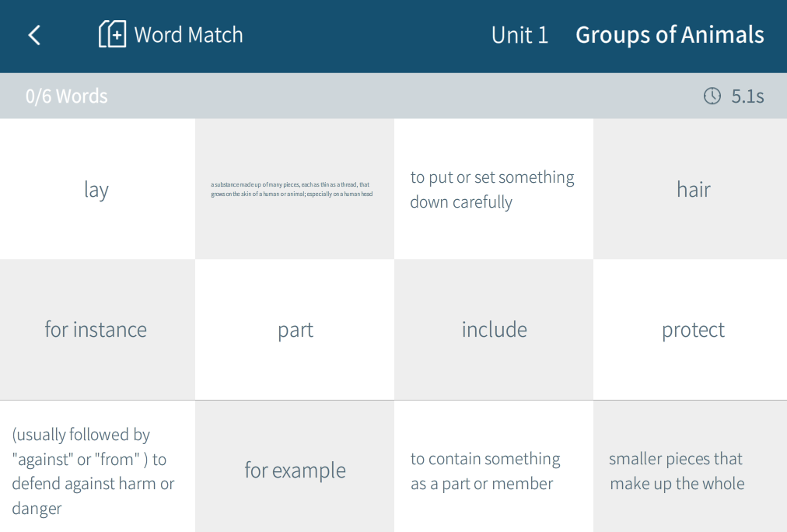Click the timer clock icon
Viewport: 787px width, 532px height.
(712, 96)
